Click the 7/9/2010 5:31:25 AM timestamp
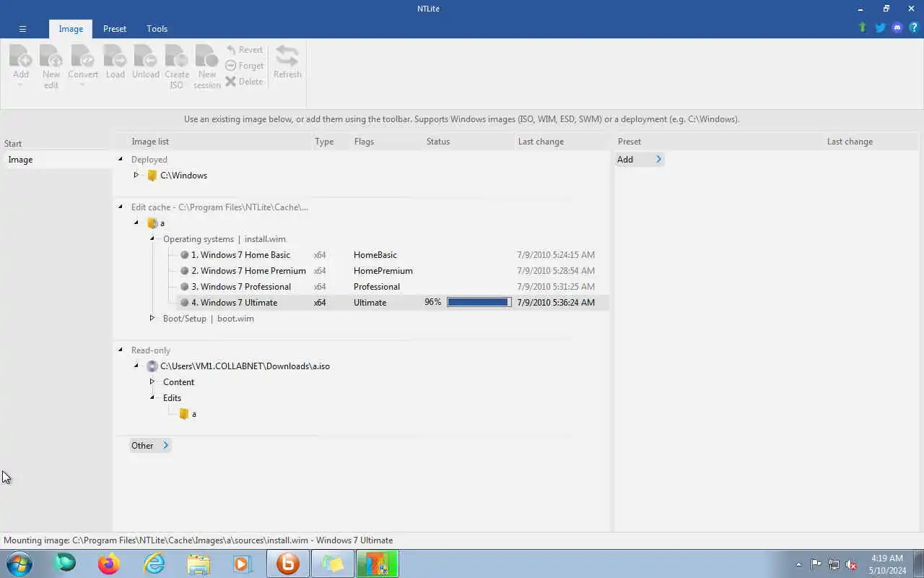The width and height of the screenshot is (924, 578). 556,287
